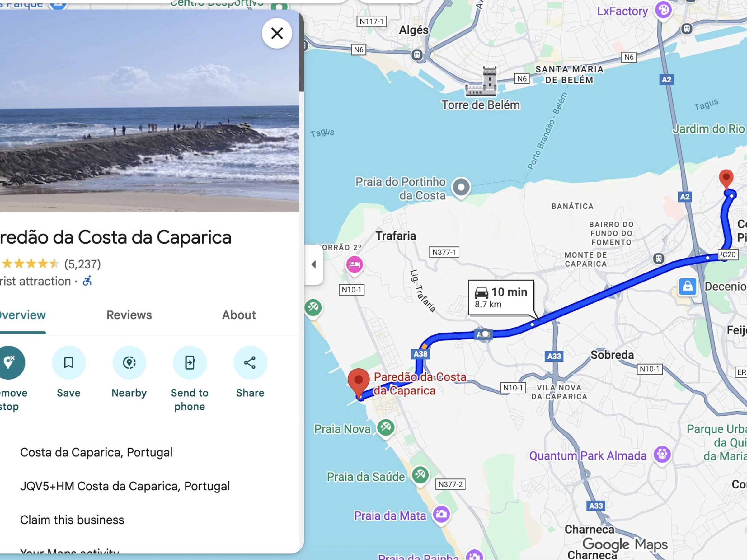Close the place details panel
This screenshot has width=747, height=560.
tap(277, 33)
